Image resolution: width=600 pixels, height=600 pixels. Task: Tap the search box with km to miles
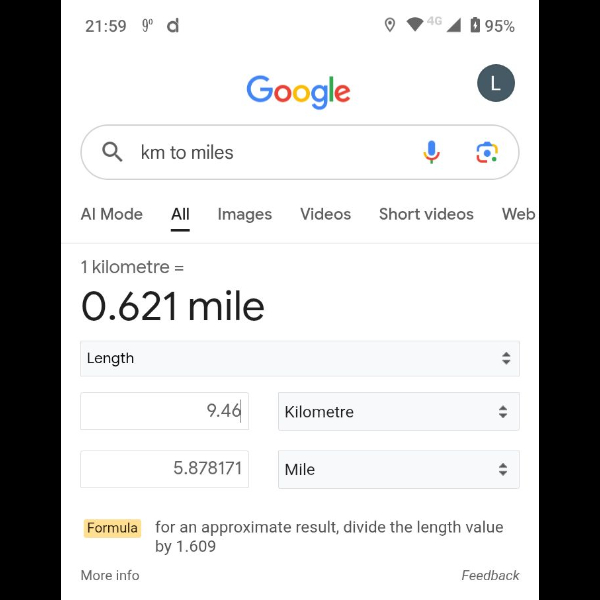pyautogui.click(x=270, y=152)
